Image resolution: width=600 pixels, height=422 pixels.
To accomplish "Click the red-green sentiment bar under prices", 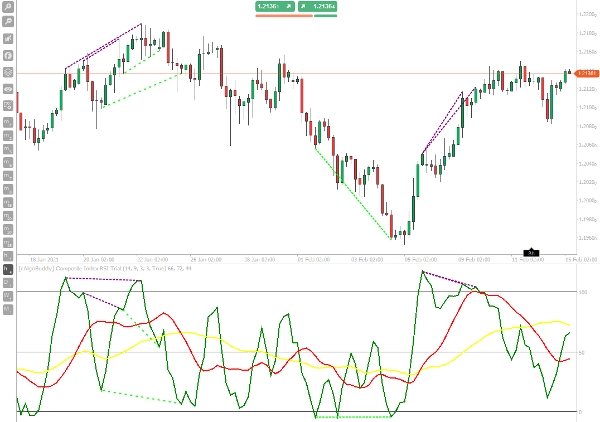I will [296, 16].
